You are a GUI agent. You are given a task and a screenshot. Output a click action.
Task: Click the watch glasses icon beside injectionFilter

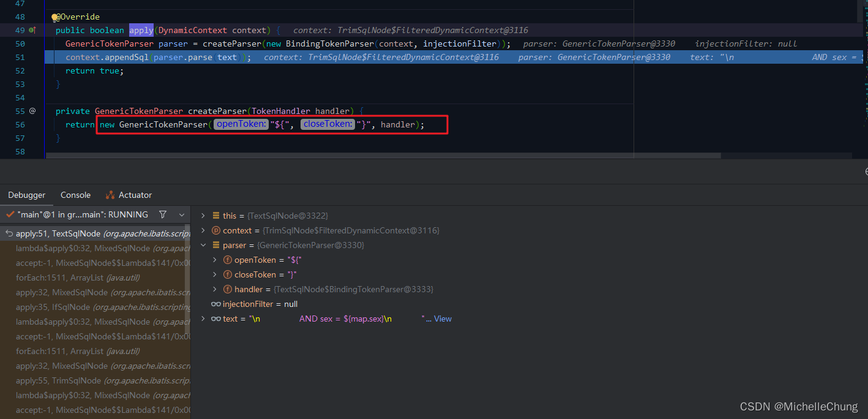click(x=216, y=304)
